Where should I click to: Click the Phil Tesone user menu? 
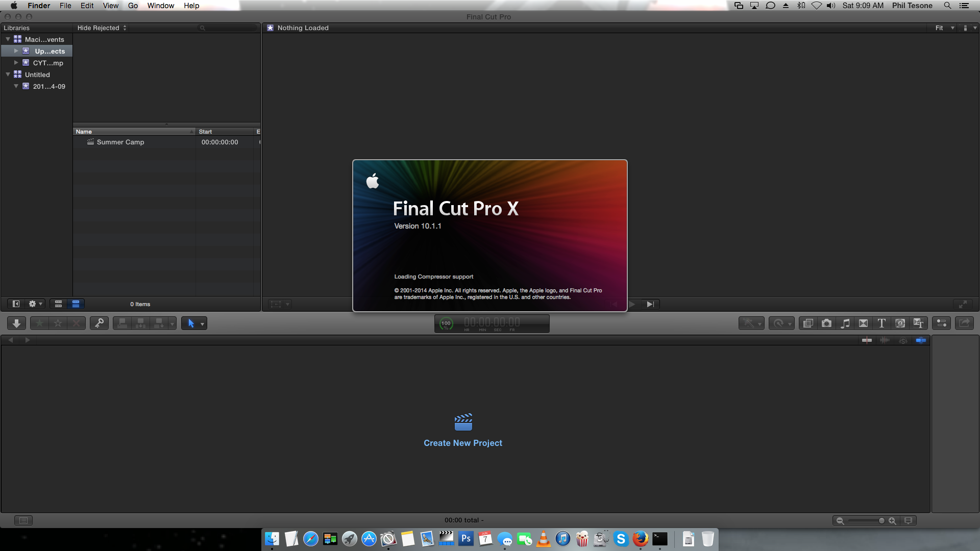(912, 6)
